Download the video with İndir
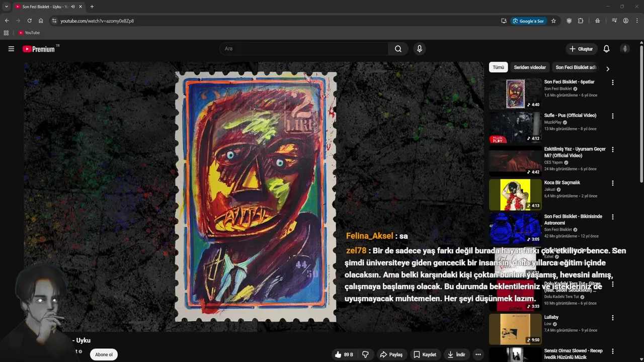The width and height of the screenshot is (644, 362). coord(456,354)
